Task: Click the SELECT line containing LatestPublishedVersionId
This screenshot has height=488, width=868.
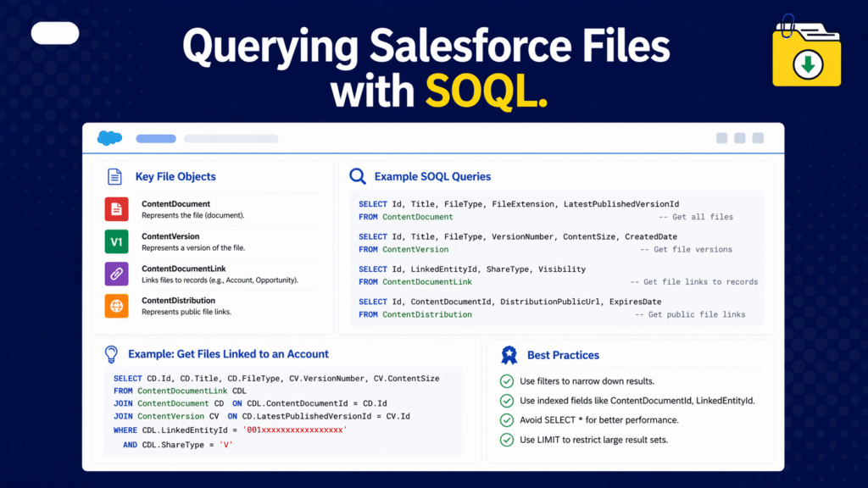Action: (519, 204)
